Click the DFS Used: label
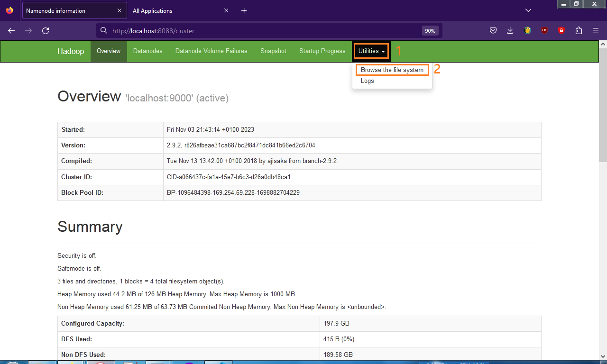 pyautogui.click(x=76, y=339)
